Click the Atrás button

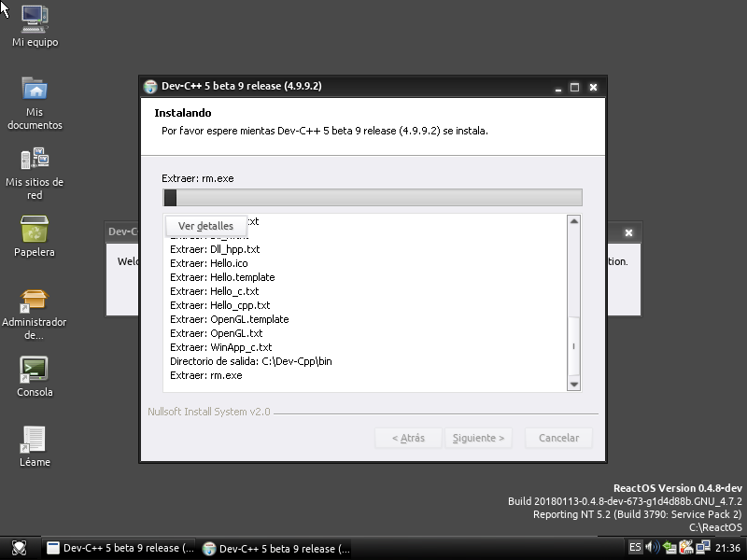pos(408,438)
